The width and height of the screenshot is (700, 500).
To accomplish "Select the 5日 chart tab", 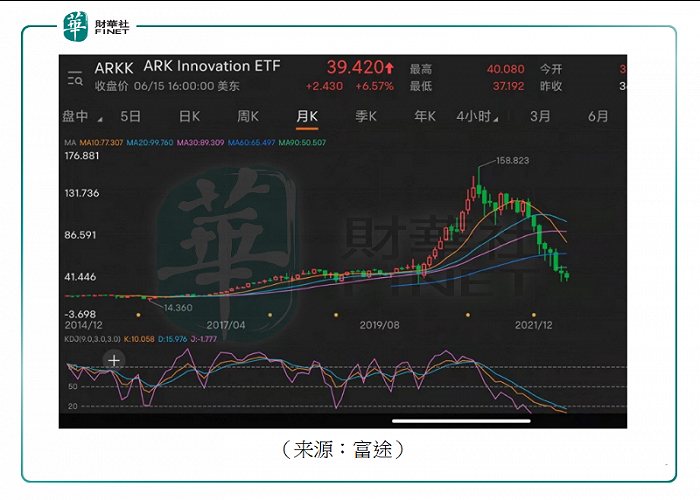I will point(131,117).
